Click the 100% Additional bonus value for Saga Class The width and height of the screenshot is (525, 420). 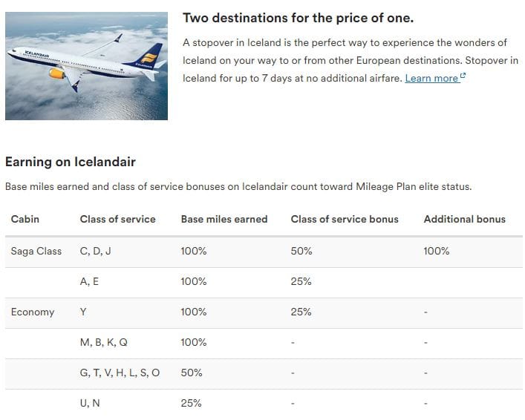pos(437,251)
